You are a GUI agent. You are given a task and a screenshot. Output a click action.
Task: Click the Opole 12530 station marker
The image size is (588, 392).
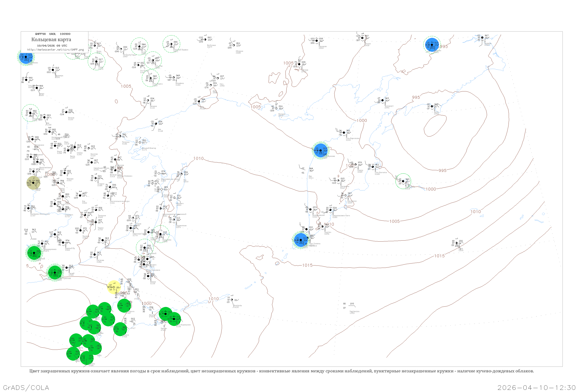tap(456, 243)
